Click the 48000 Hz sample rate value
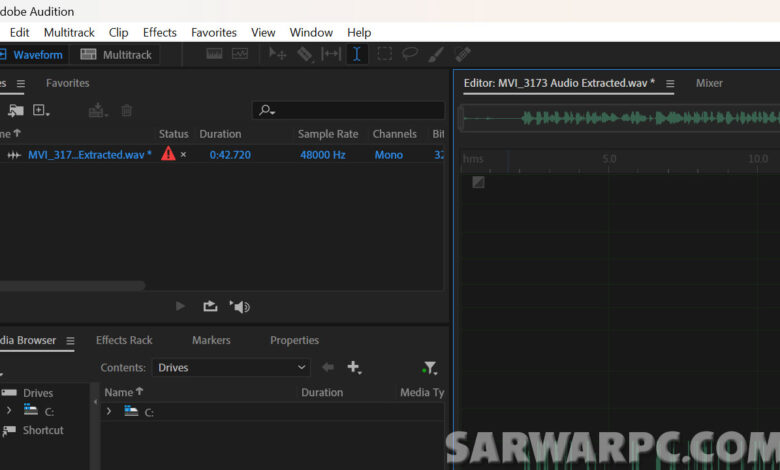This screenshot has width=780, height=470. pyautogui.click(x=322, y=155)
